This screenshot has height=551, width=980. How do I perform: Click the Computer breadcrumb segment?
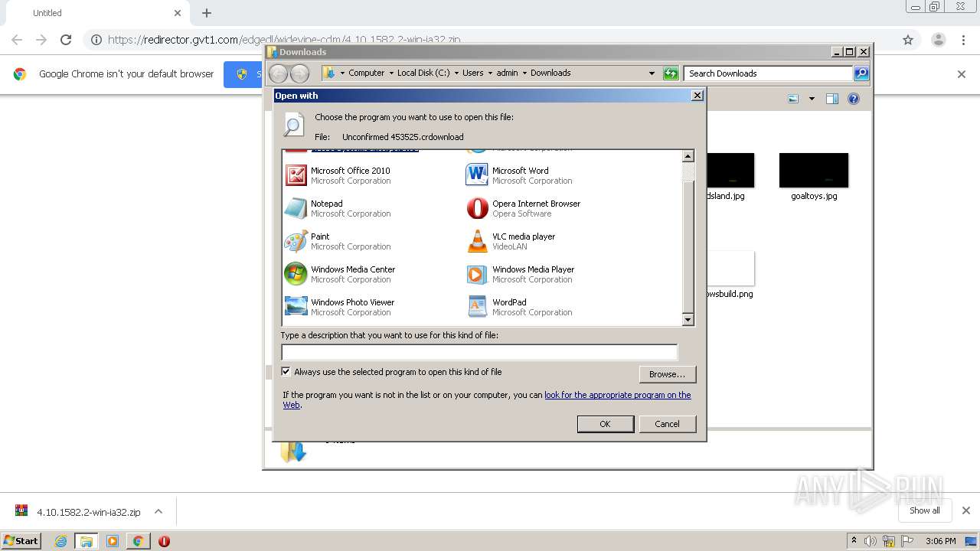(x=366, y=73)
